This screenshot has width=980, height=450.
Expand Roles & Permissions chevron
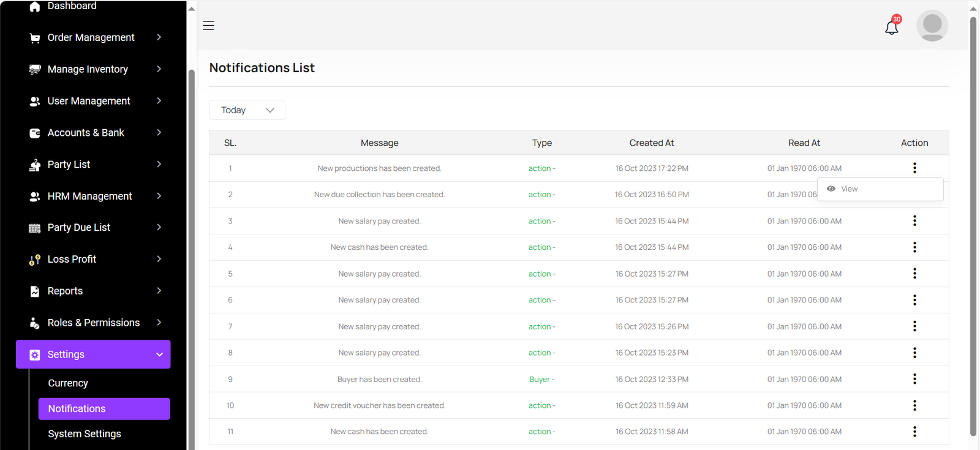159,323
